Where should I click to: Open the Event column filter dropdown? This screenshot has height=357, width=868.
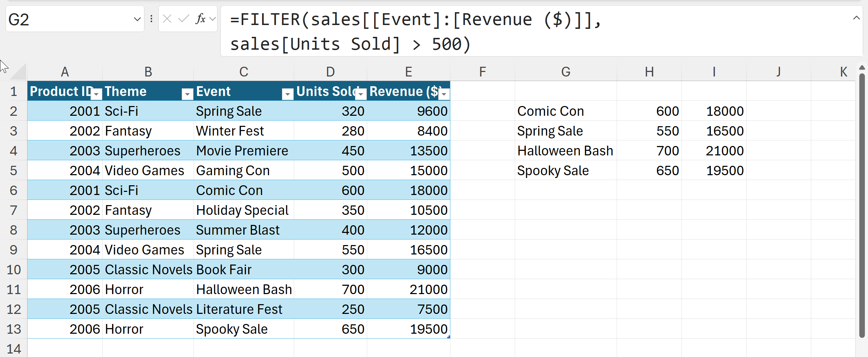(288, 94)
